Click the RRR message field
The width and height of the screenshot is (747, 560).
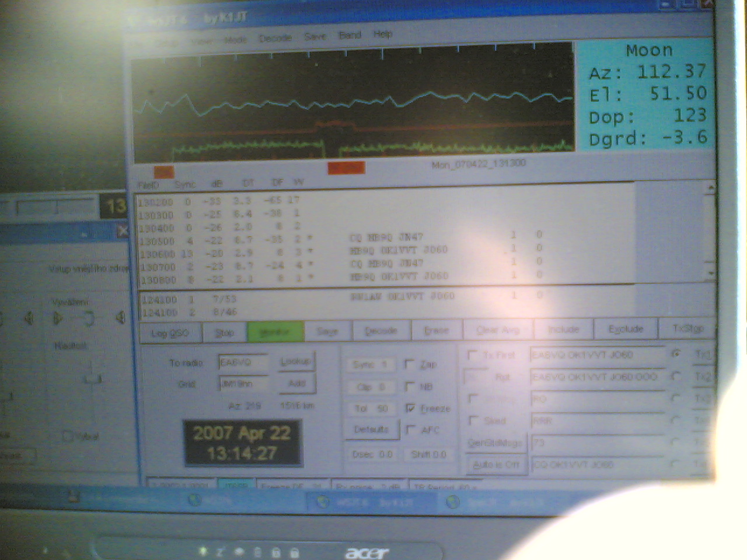pyautogui.click(x=598, y=421)
